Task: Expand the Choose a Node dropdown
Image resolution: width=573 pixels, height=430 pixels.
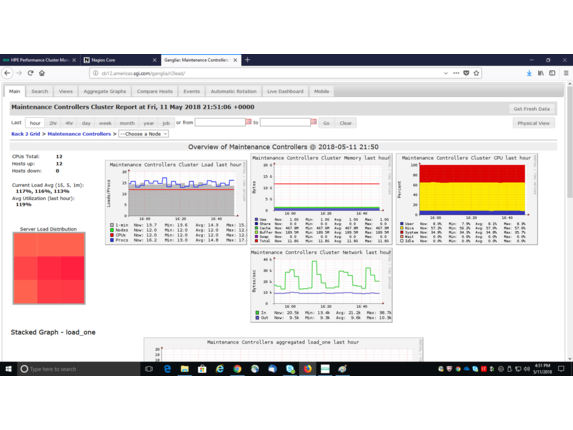Action: (143, 134)
